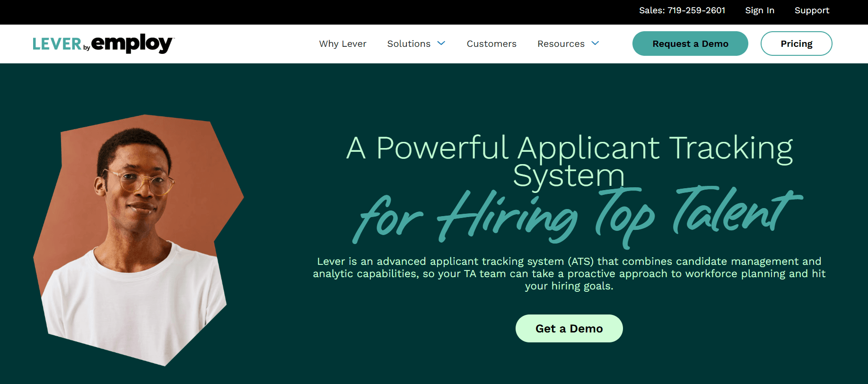
Task: Expand the Resources chevron arrow
Action: pyautogui.click(x=596, y=44)
